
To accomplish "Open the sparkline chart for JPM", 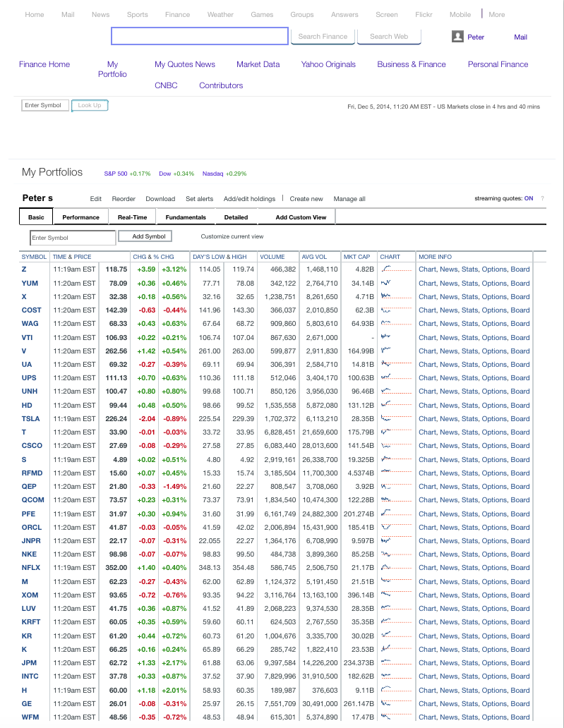I will coord(396,663).
